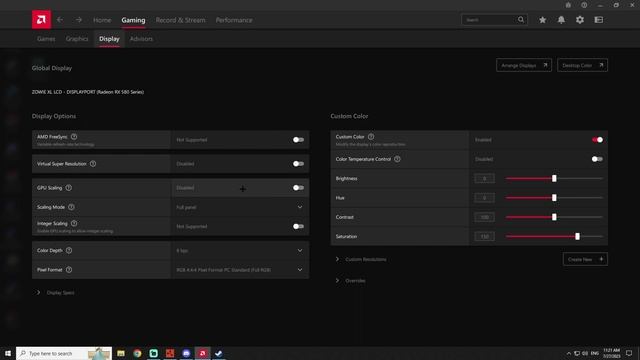
Task: Open Steam from taskbar
Action: (219, 353)
